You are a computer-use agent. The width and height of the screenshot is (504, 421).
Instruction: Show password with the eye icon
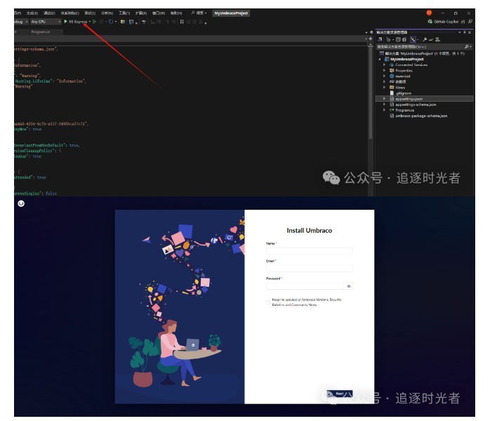point(349,286)
